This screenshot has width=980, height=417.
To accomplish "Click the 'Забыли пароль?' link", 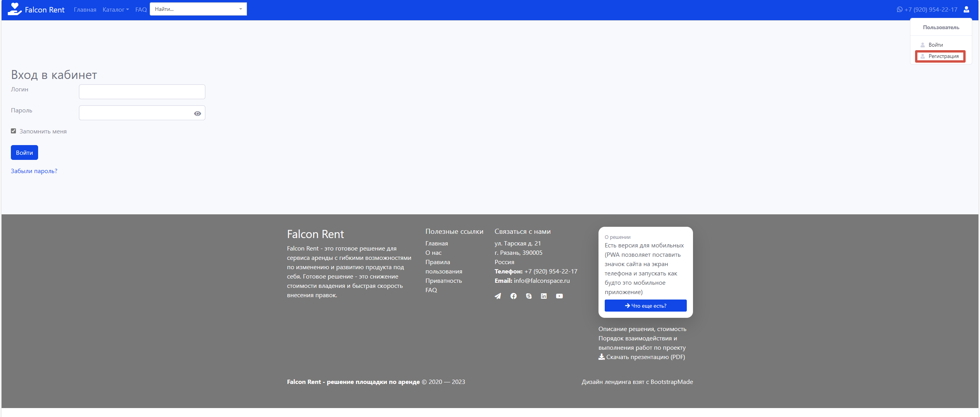I will [34, 171].
